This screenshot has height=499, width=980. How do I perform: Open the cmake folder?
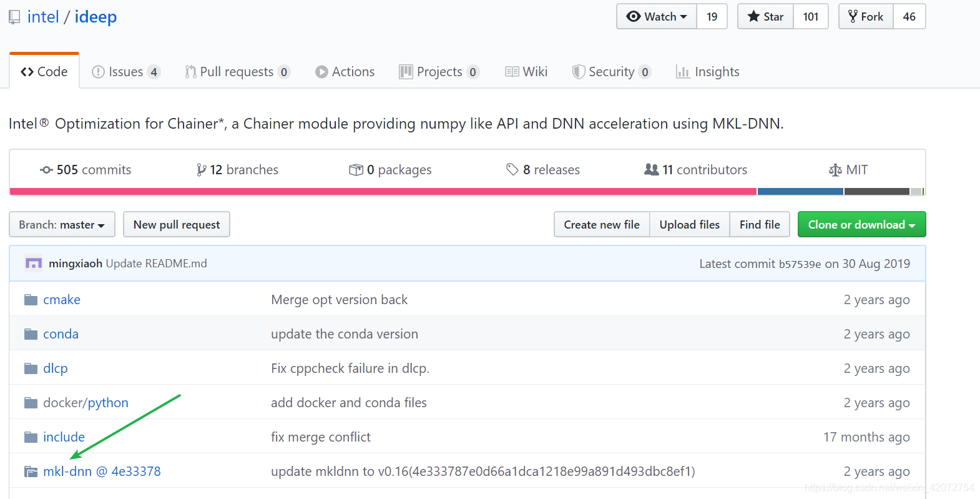pyautogui.click(x=62, y=300)
